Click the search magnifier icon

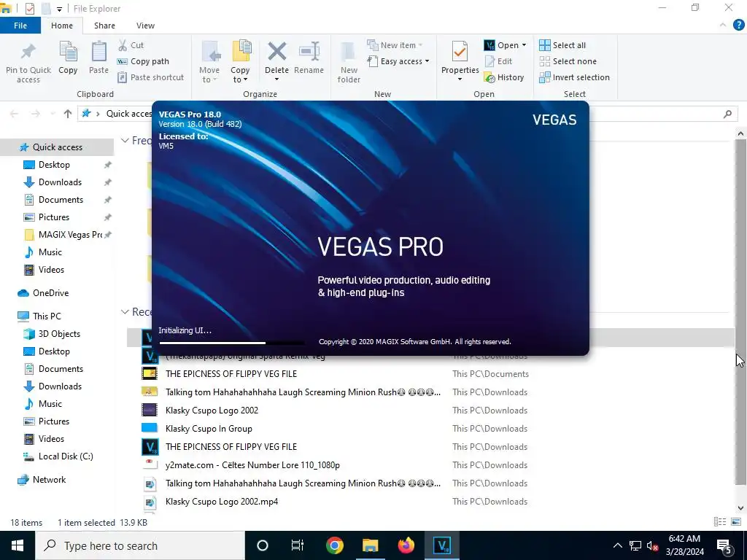pyautogui.click(x=727, y=114)
